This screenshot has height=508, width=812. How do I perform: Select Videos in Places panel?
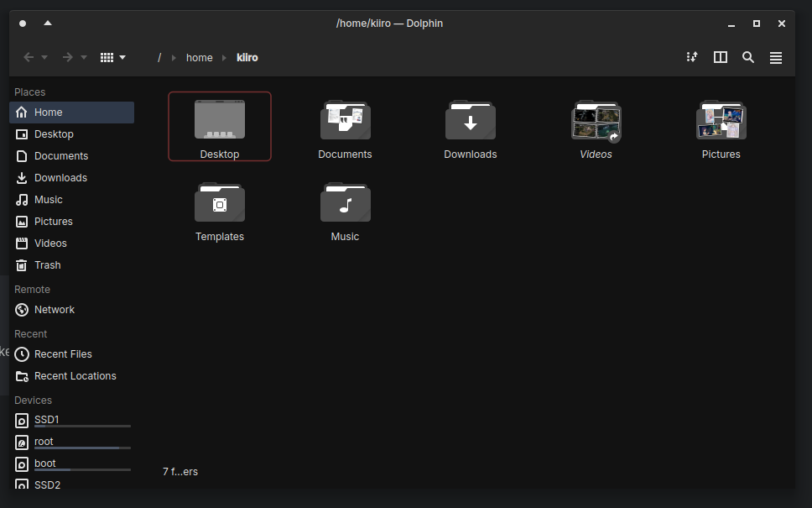pyautogui.click(x=71, y=244)
